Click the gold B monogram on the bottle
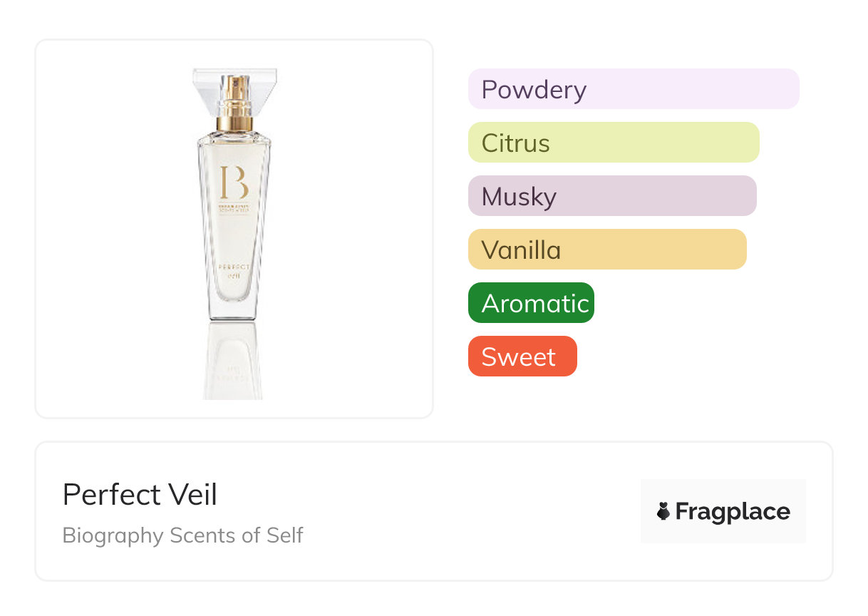This screenshot has width=868, height=616. tap(234, 183)
